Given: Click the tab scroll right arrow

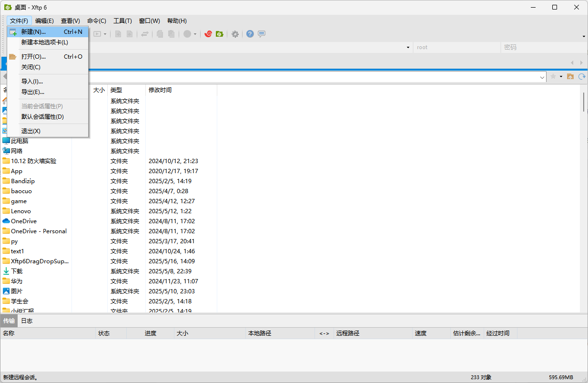Looking at the screenshot, I should pyautogui.click(x=581, y=62).
